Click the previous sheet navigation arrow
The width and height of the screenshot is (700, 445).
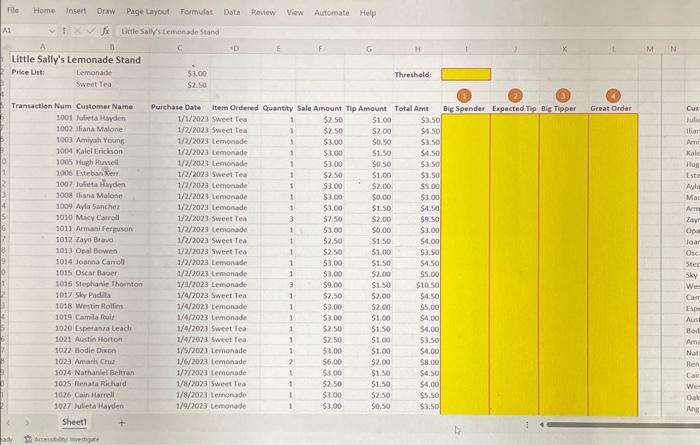8,423
